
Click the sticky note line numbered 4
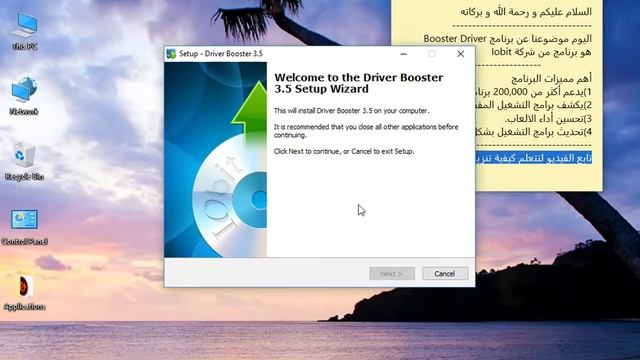tap(534, 132)
